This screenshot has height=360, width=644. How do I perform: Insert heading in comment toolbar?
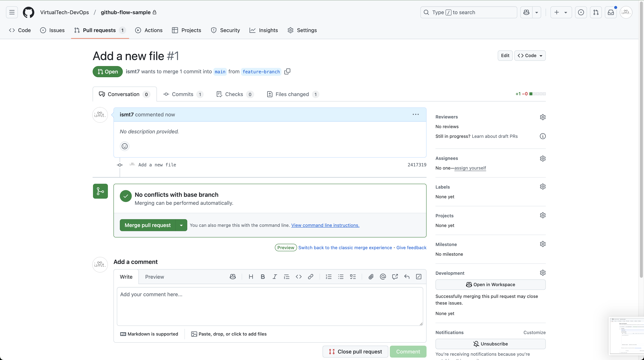pyautogui.click(x=251, y=277)
